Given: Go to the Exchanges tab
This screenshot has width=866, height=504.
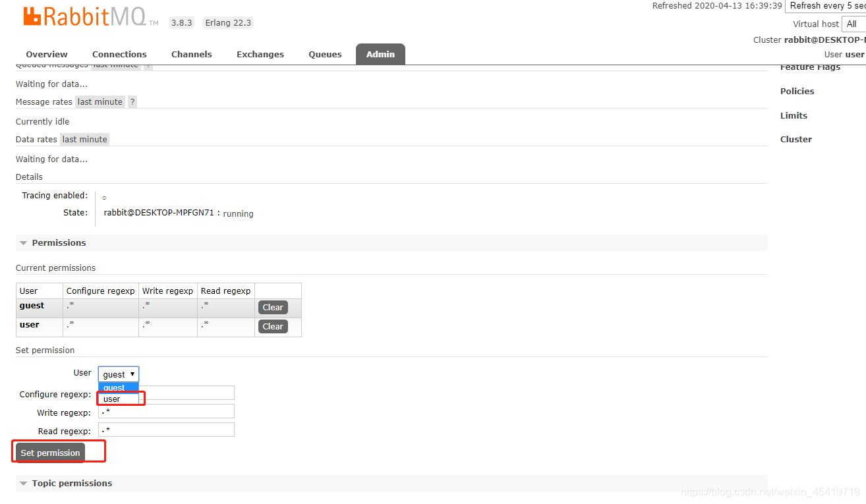Looking at the screenshot, I should tap(260, 54).
